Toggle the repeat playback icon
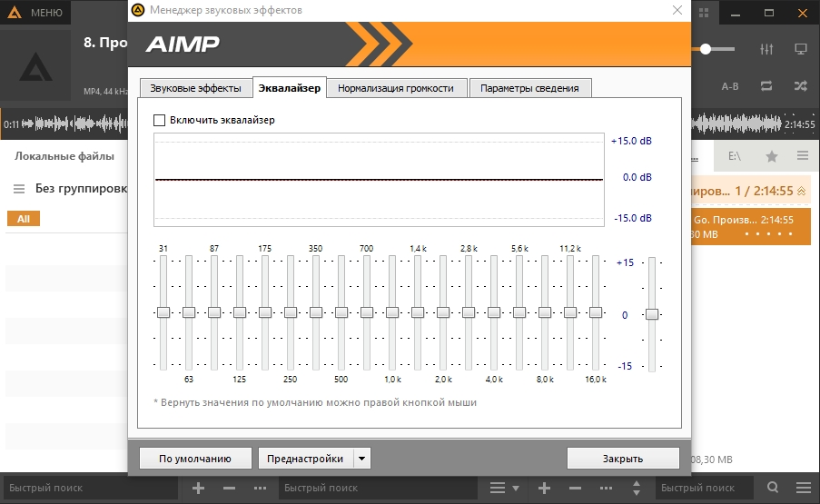 pyautogui.click(x=766, y=85)
